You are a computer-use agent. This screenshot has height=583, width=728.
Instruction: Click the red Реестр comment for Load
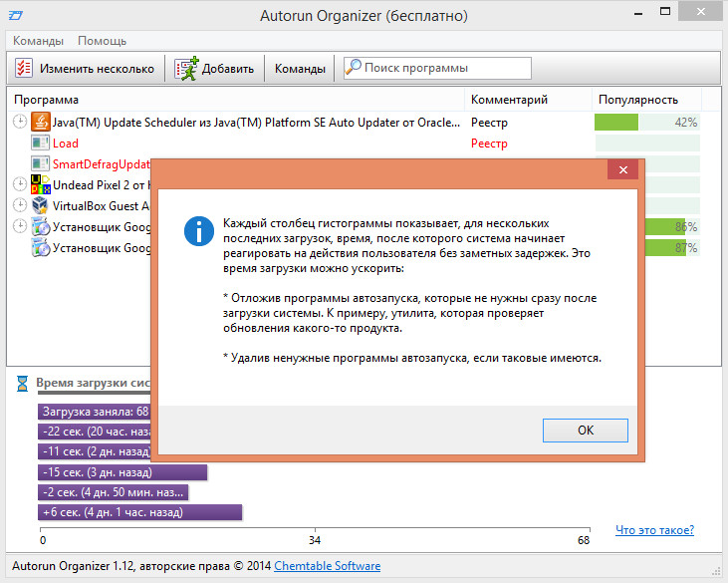click(489, 144)
